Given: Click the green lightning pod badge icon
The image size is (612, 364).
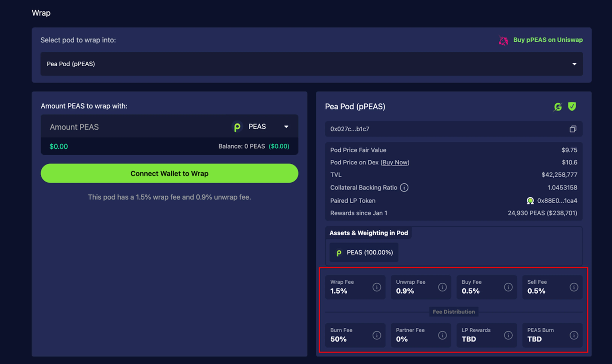Looking at the screenshot, I should tap(558, 107).
